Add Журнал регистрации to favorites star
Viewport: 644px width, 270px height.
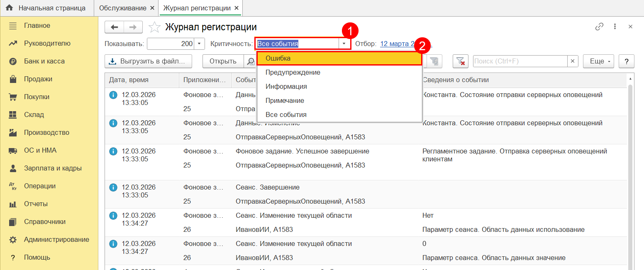pos(154,27)
